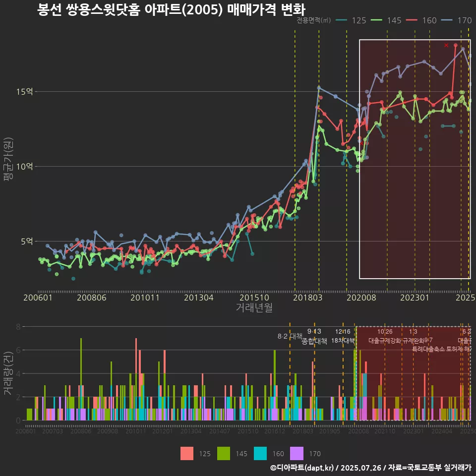Click the 평균가(원) axis title

(8, 159)
